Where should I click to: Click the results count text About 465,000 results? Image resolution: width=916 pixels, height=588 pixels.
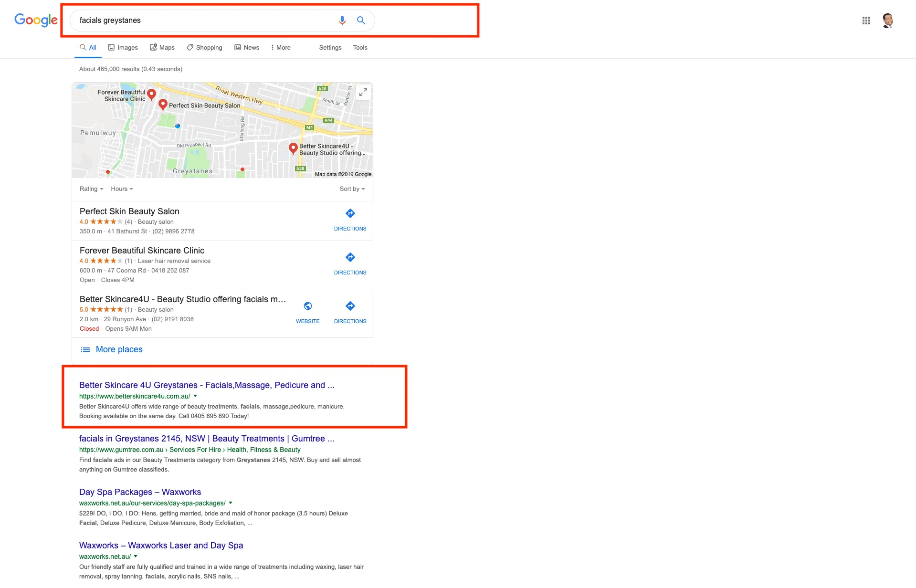[131, 69]
